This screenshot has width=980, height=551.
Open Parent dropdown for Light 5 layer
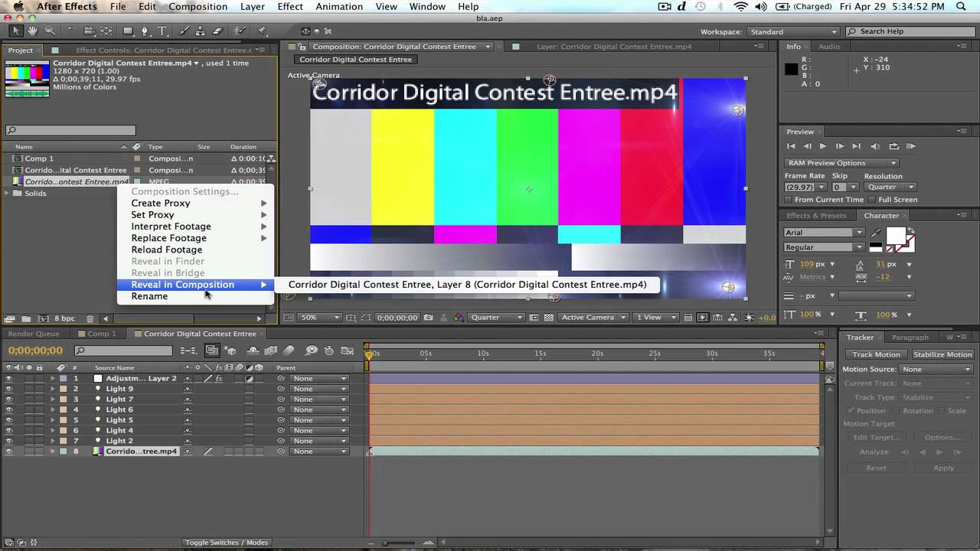coord(319,420)
